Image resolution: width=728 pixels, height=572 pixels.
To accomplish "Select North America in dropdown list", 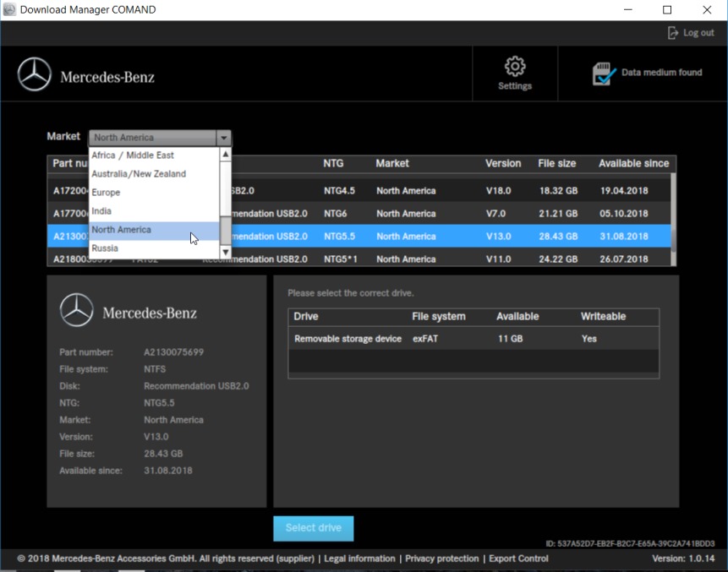I will [x=154, y=230].
